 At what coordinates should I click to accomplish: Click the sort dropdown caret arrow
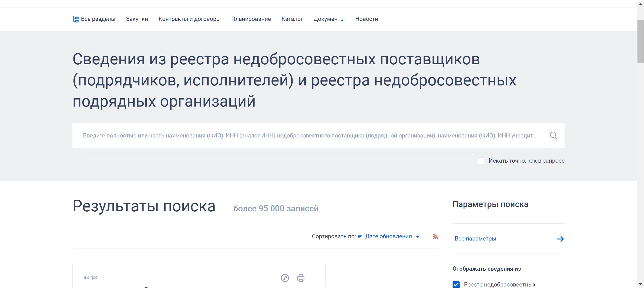click(x=418, y=237)
